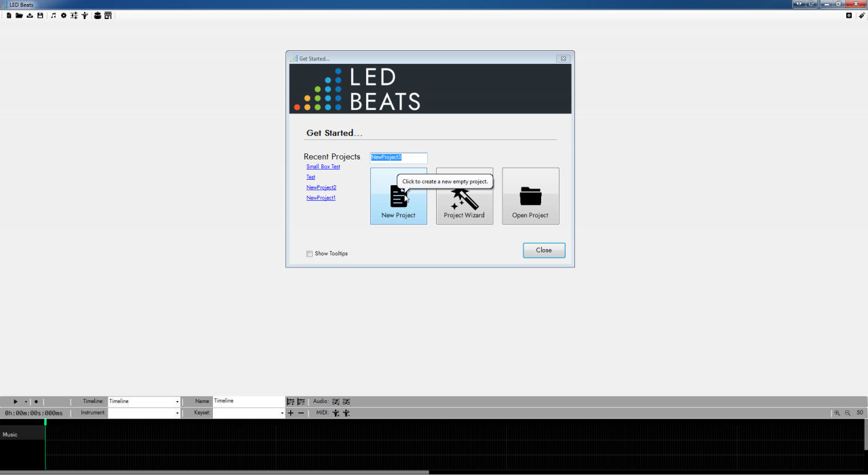Launch the Project Wizard
Image resolution: width=868 pixels, height=475 pixels.
pyautogui.click(x=465, y=196)
